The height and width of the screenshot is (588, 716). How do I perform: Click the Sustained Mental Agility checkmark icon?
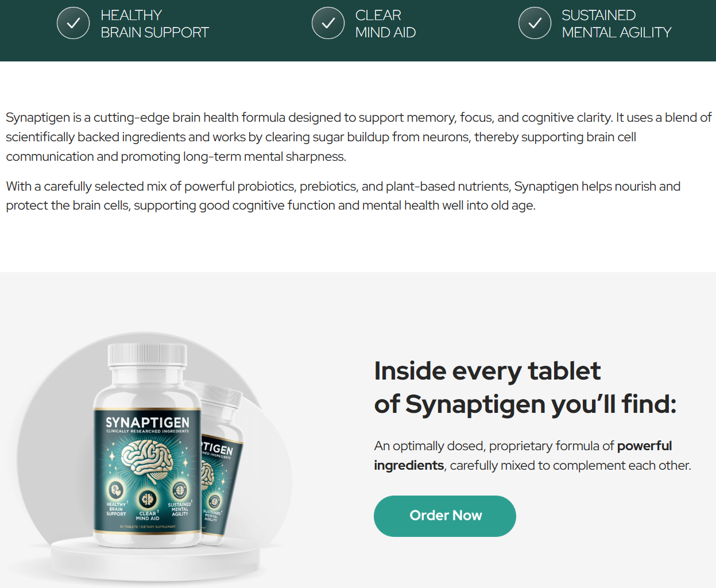click(535, 23)
